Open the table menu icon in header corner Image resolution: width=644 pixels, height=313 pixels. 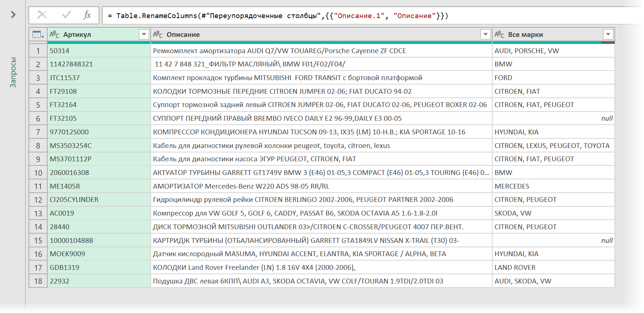tap(38, 34)
